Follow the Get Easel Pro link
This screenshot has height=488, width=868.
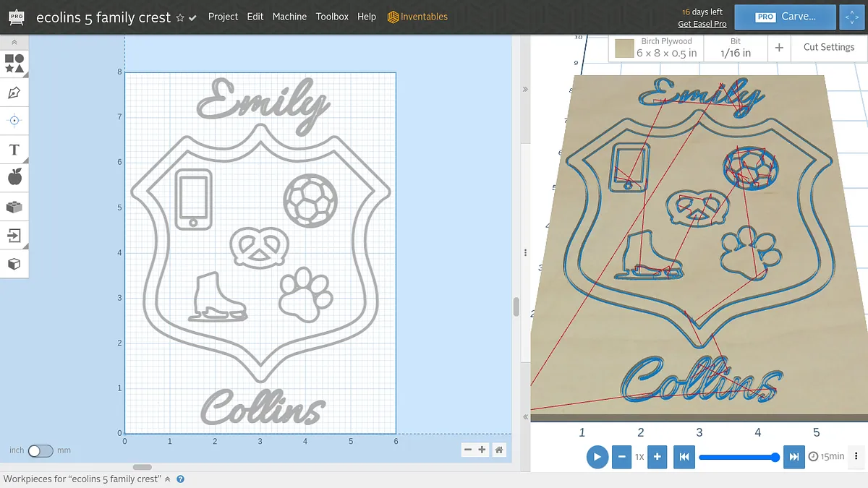[702, 24]
